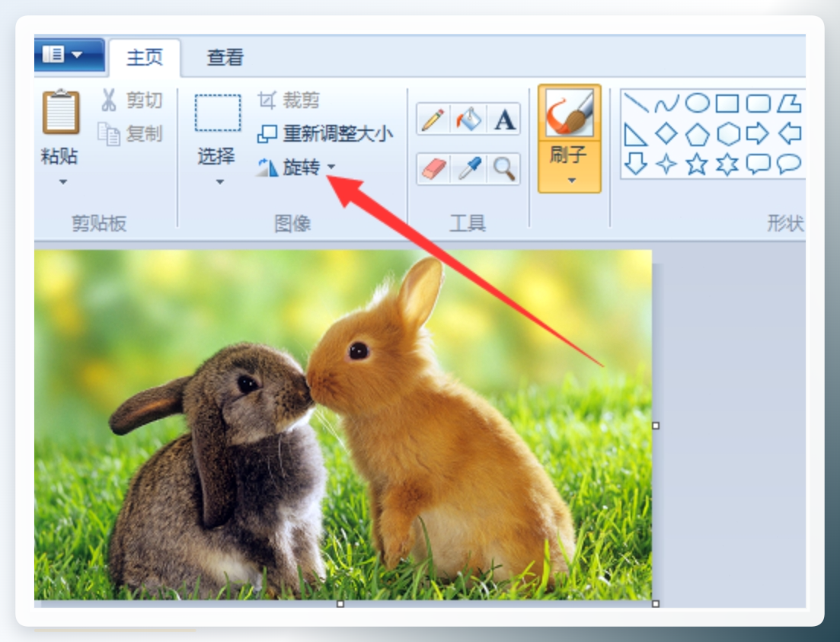840x642 pixels.
Task: Choose the polygon shape
Action: pos(789,103)
